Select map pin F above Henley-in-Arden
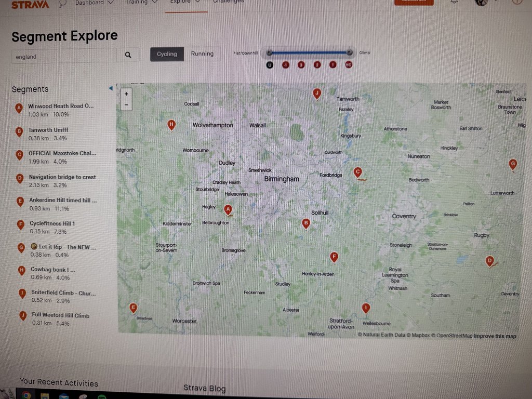Viewport: 532px width, 399px height. point(334,257)
